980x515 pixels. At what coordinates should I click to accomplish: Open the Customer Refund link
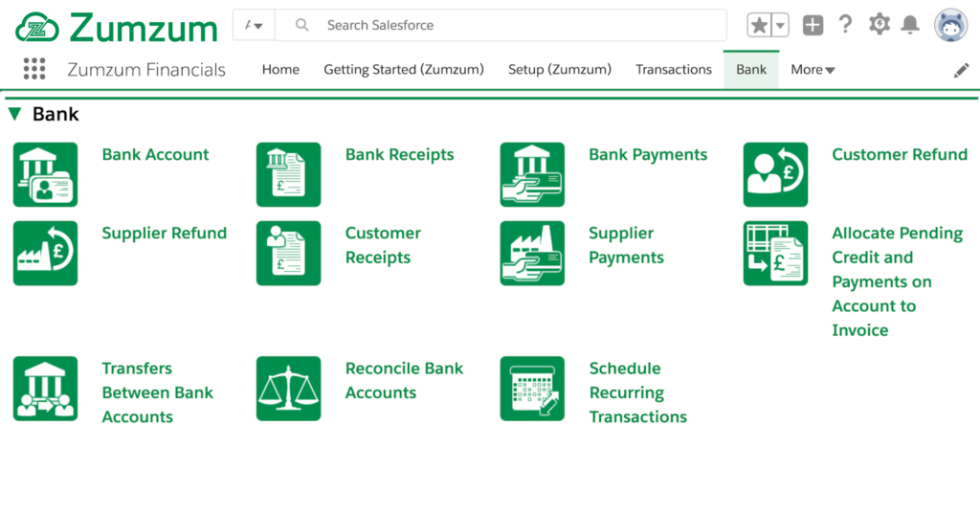click(900, 154)
